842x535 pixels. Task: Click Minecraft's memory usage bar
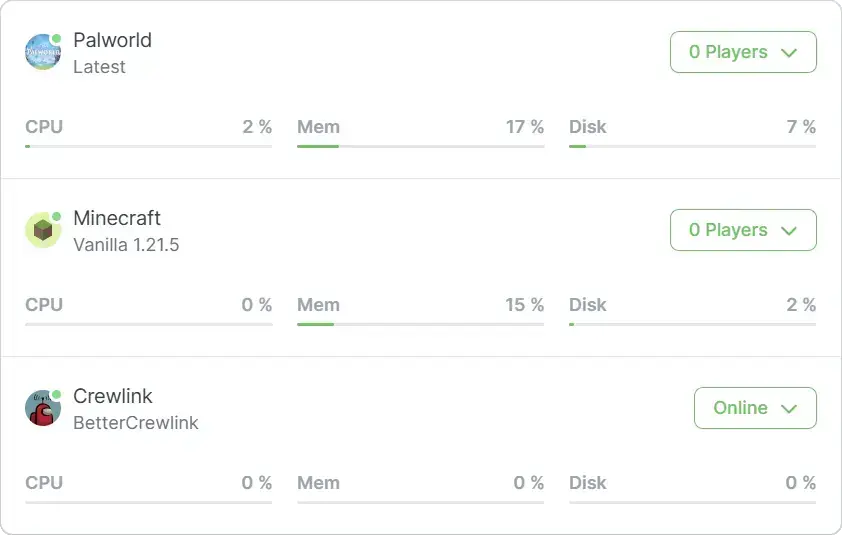tap(420, 324)
